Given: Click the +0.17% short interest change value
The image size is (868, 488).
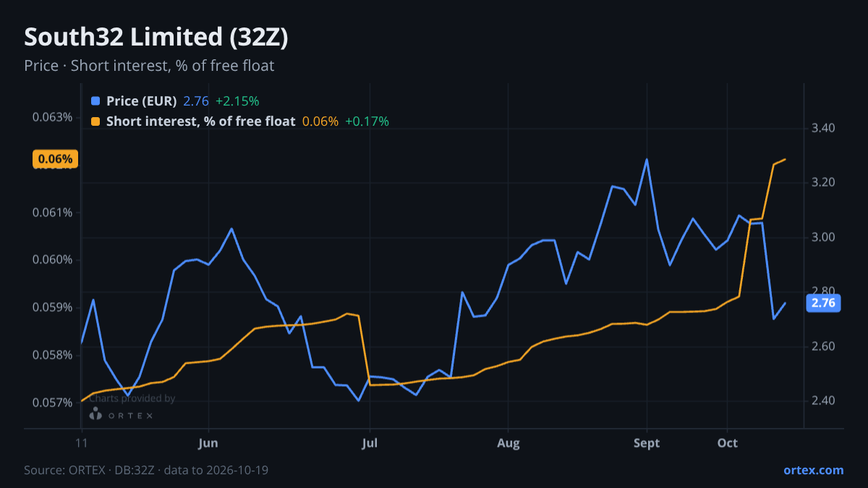Looking at the screenshot, I should pyautogui.click(x=367, y=121).
